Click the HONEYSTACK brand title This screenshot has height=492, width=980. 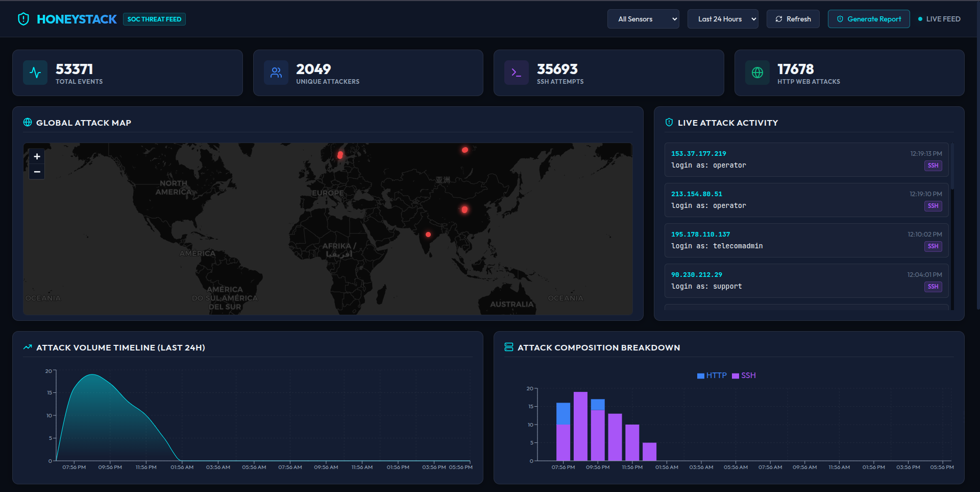(77, 19)
